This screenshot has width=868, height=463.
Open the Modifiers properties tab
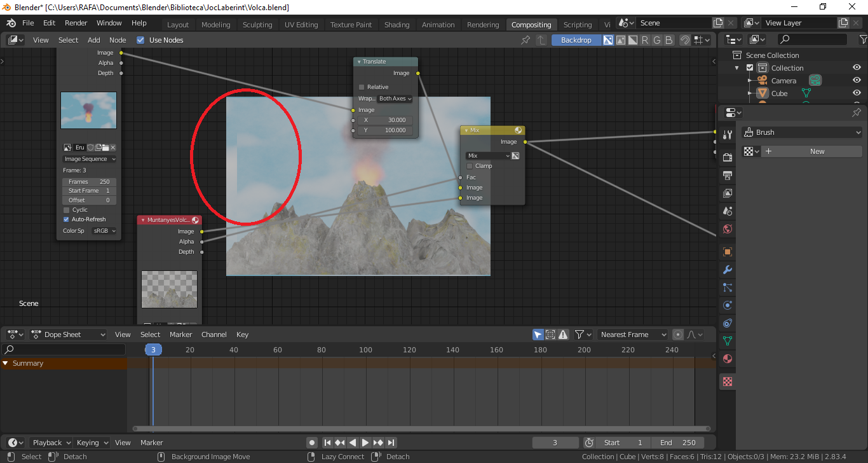pos(728,270)
